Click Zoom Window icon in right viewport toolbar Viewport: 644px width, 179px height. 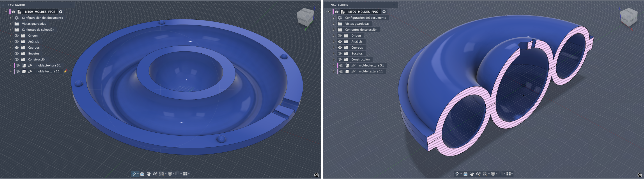click(485, 174)
